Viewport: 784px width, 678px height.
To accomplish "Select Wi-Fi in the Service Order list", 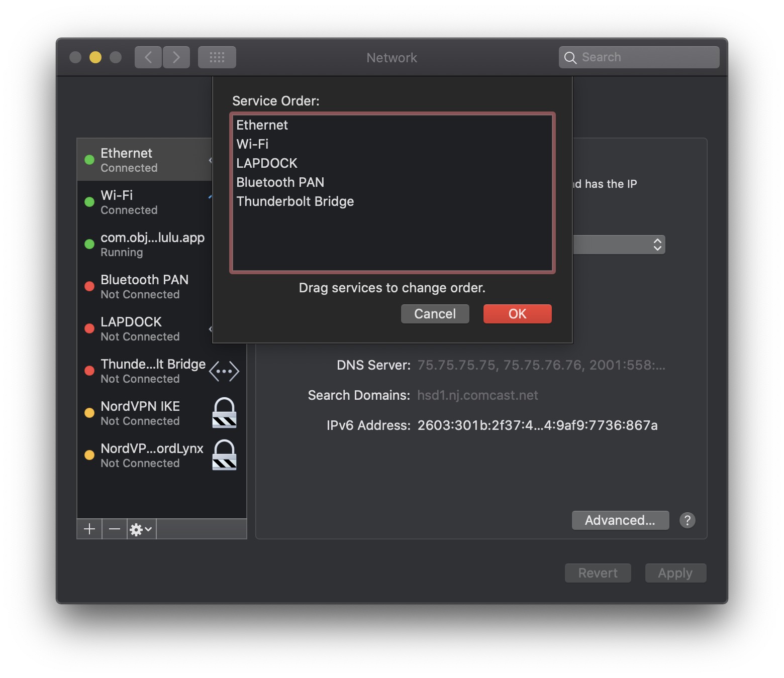I will pos(252,144).
